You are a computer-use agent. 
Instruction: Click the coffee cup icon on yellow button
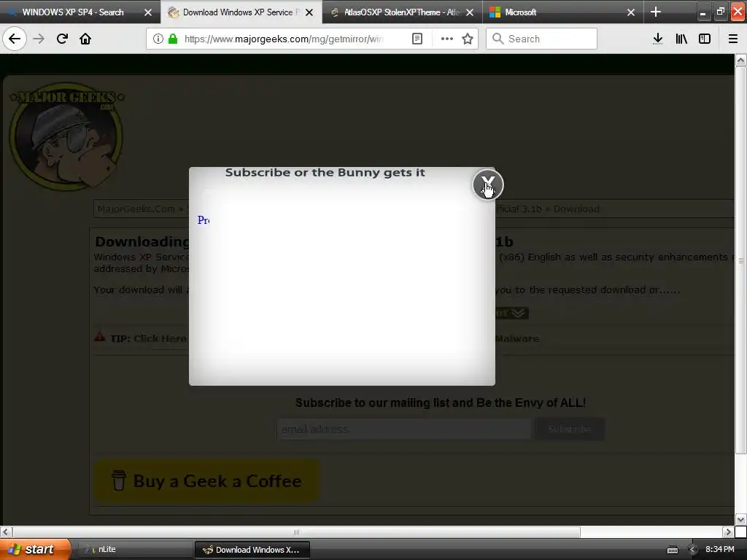[119, 480]
